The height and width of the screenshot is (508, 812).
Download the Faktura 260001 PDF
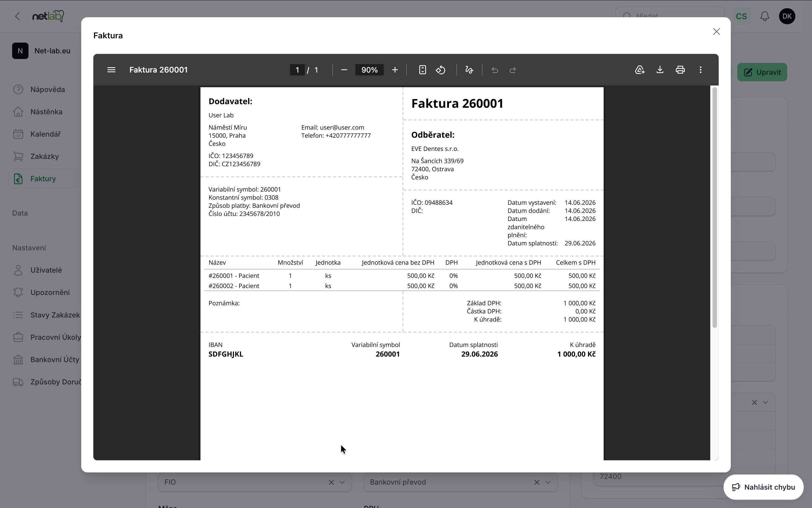[660, 70]
